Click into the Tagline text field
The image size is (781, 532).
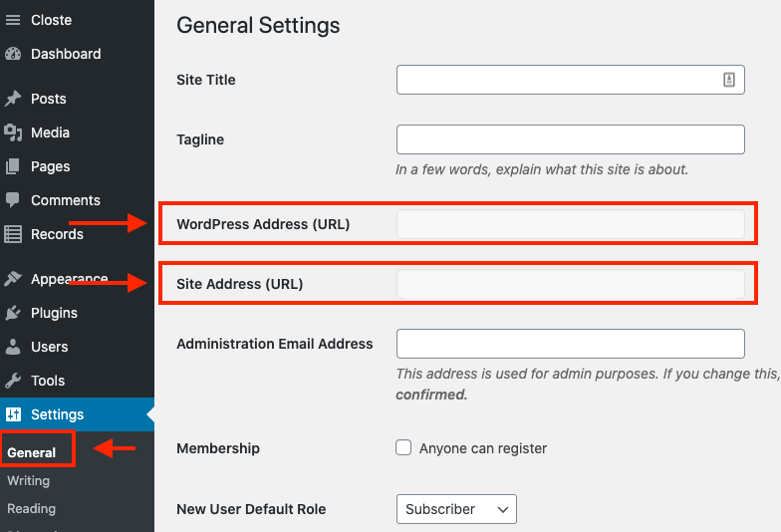pyautogui.click(x=570, y=139)
